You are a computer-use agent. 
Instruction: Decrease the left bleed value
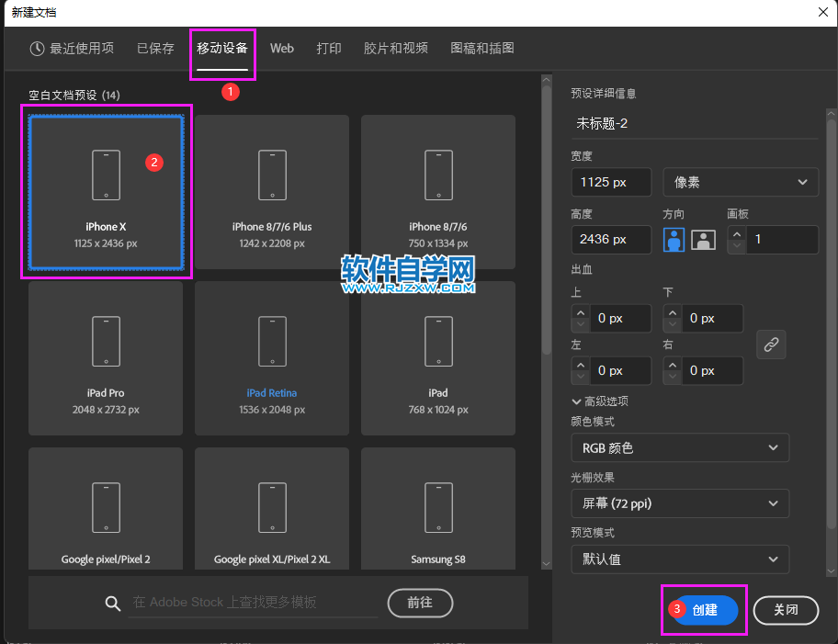[x=580, y=376]
